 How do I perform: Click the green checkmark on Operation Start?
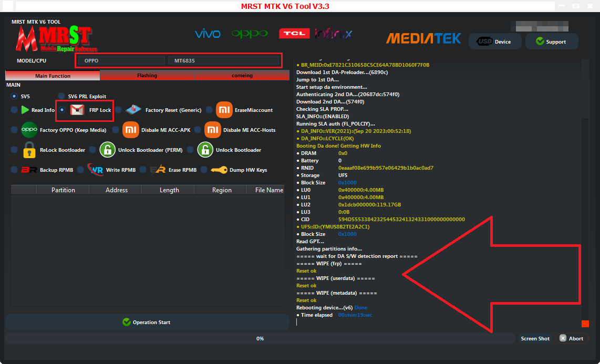tap(127, 323)
